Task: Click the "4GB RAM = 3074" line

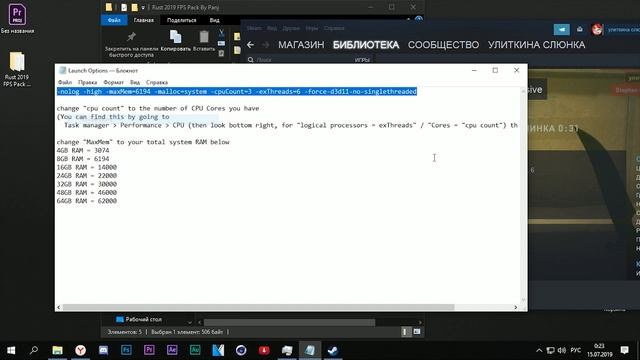Action: [x=83, y=150]
